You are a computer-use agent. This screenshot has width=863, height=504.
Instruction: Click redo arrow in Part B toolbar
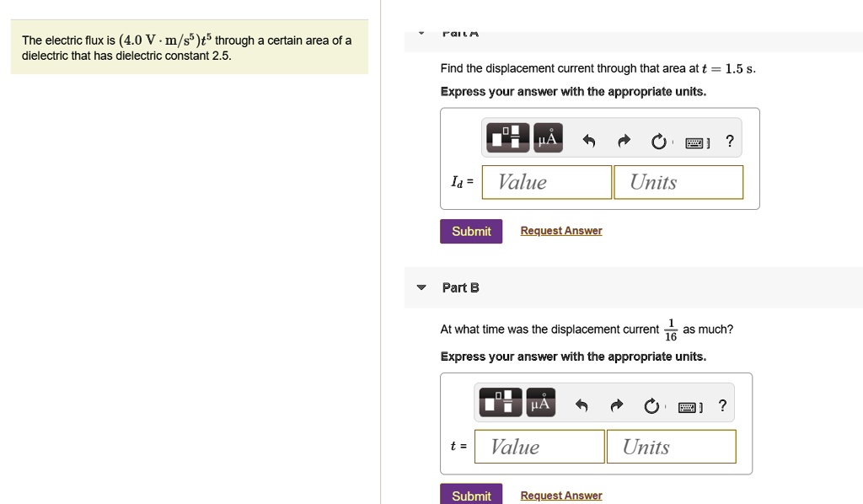[x=616, y=406]
